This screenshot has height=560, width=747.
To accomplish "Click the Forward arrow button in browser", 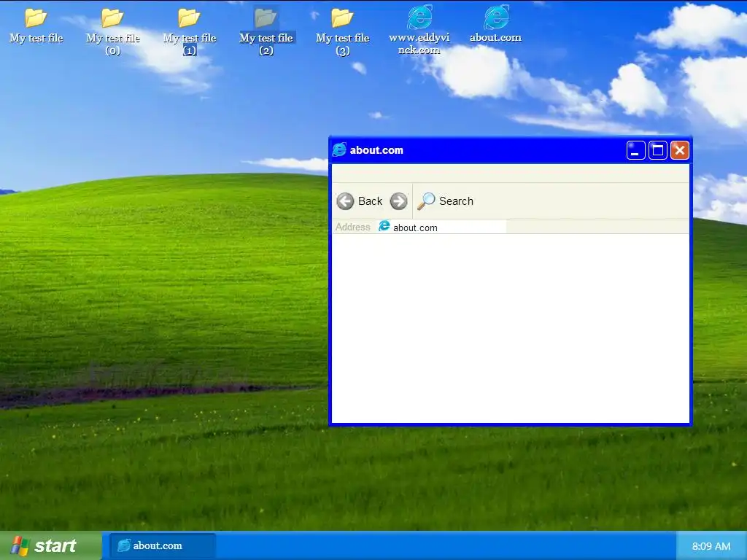I will click(399, 201).
